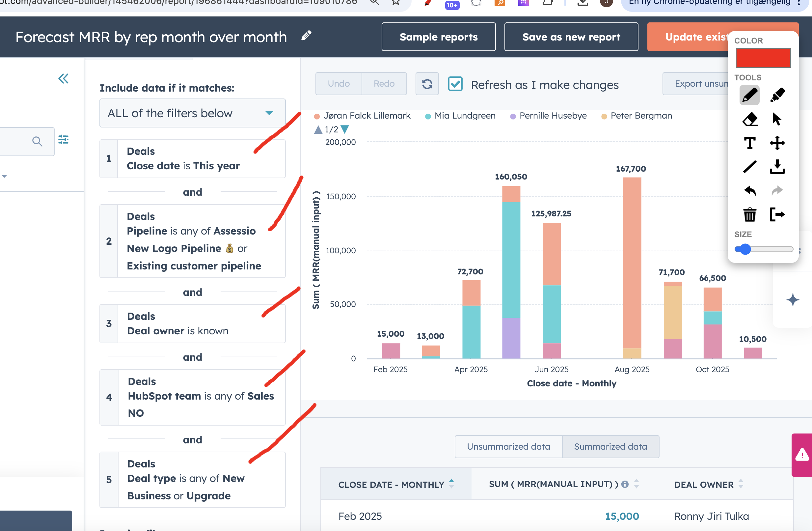Select the highlighter marker tool

pyautogui.click(x=777, y=95)
